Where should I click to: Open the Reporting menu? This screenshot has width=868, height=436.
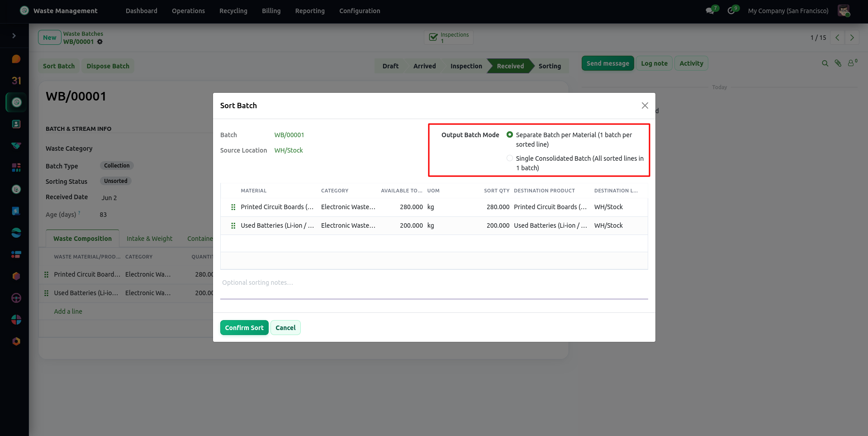point(310,11)
